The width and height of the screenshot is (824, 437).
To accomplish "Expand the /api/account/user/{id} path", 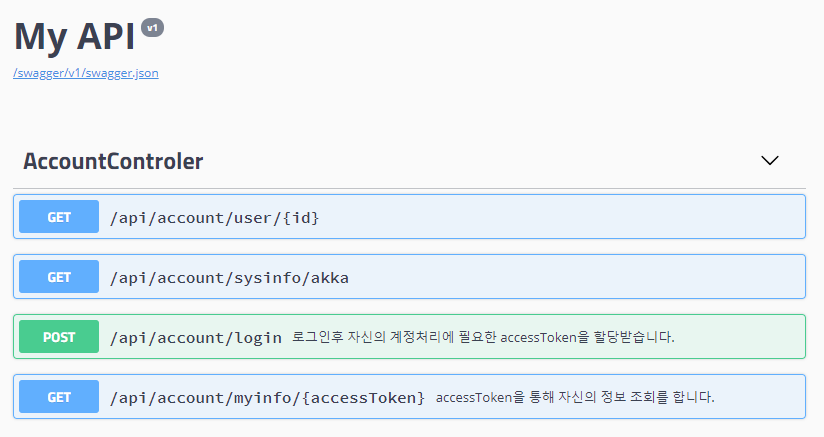I will click(x=215, y=217).
